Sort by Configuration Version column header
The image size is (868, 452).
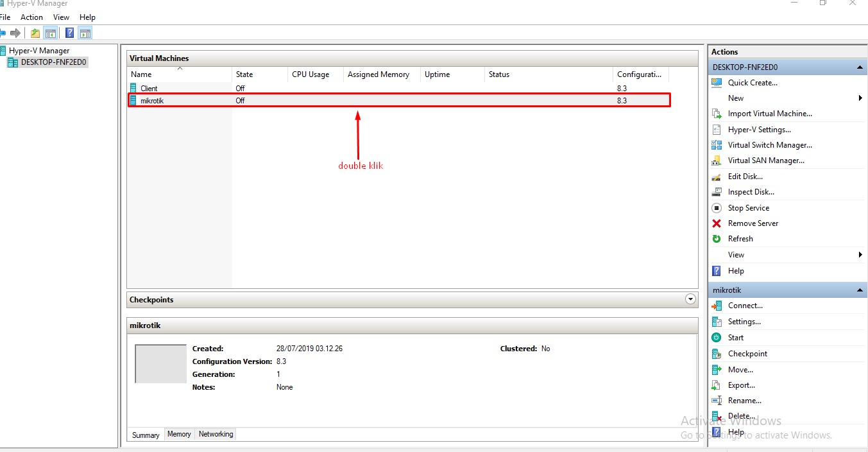click(641, 74)
